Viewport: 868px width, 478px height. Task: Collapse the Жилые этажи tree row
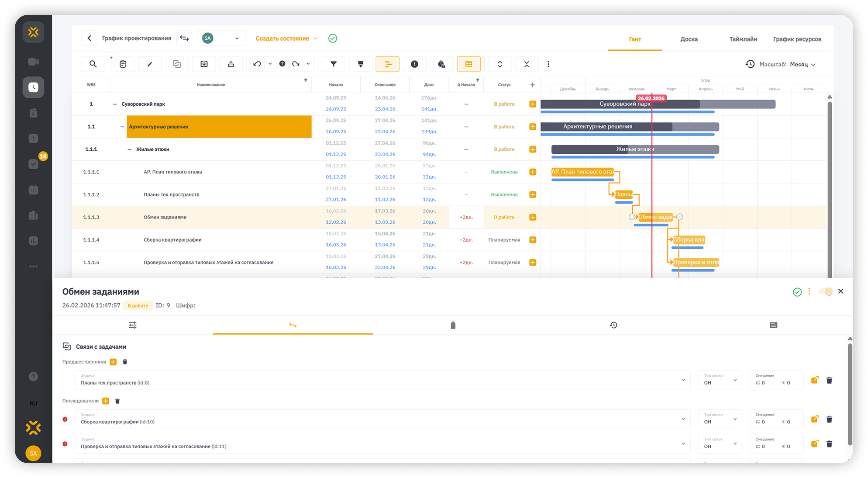(x=129, y=149)
